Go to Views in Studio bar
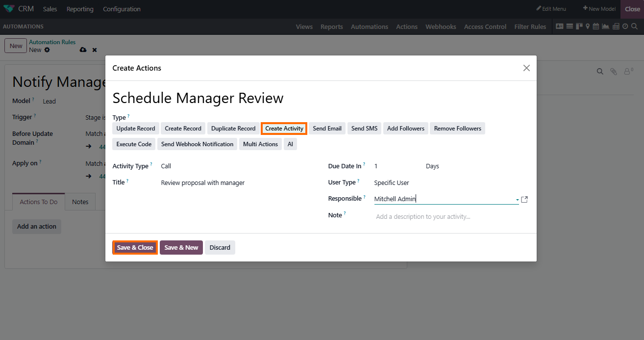644x340 pixels. pyautogui.click(x=304, y=26)
